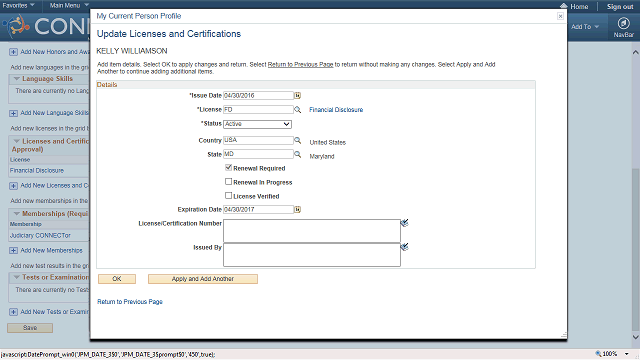Screen dimensions: 640x360
Task: Check Renewal In Progress checkbox
Action: (x=229, y=182)
